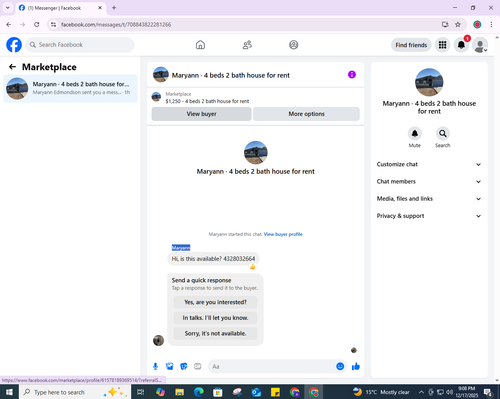The image size is (500, 399).
Task: Record a voice clip with microphone icon
Action: pos(155,367)
